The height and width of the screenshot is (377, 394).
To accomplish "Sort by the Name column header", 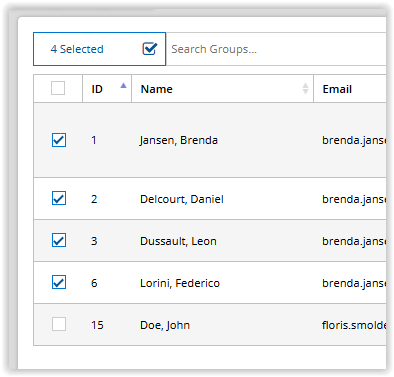I will click(223, 89).
